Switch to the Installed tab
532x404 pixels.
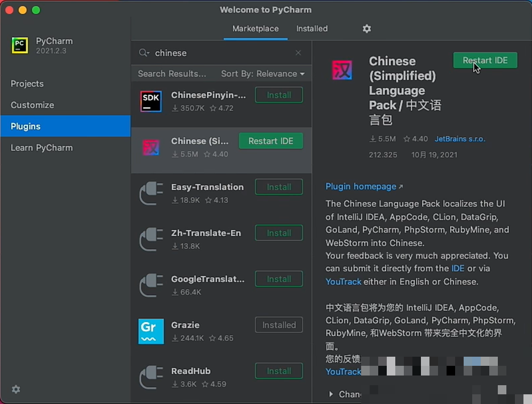click(312, 28)
